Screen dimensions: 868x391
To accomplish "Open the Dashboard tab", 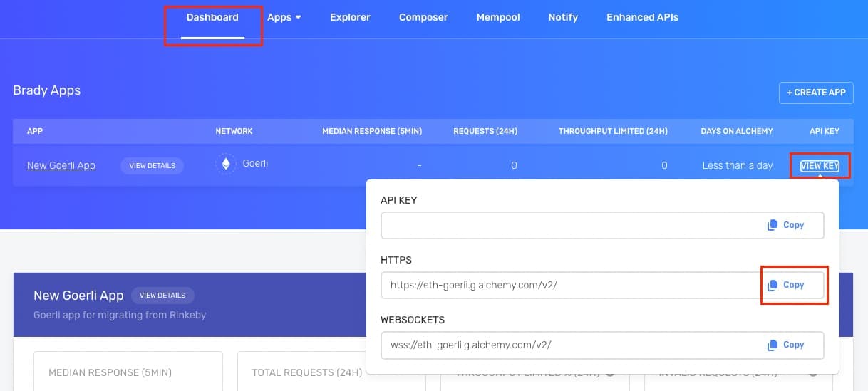I will click(x=212, y=17).
